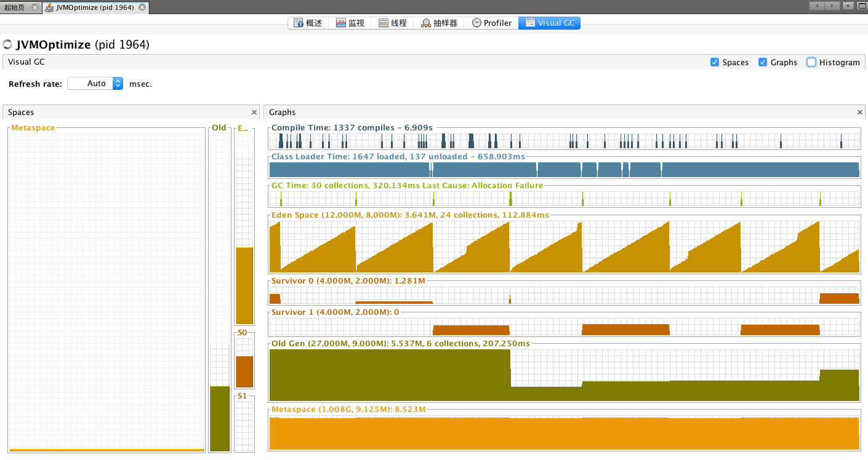Open the document list dropdown arrow

tap(848, 6)
